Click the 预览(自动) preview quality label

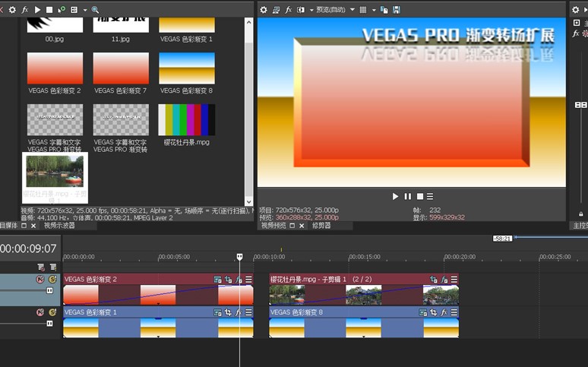point(330,10)
